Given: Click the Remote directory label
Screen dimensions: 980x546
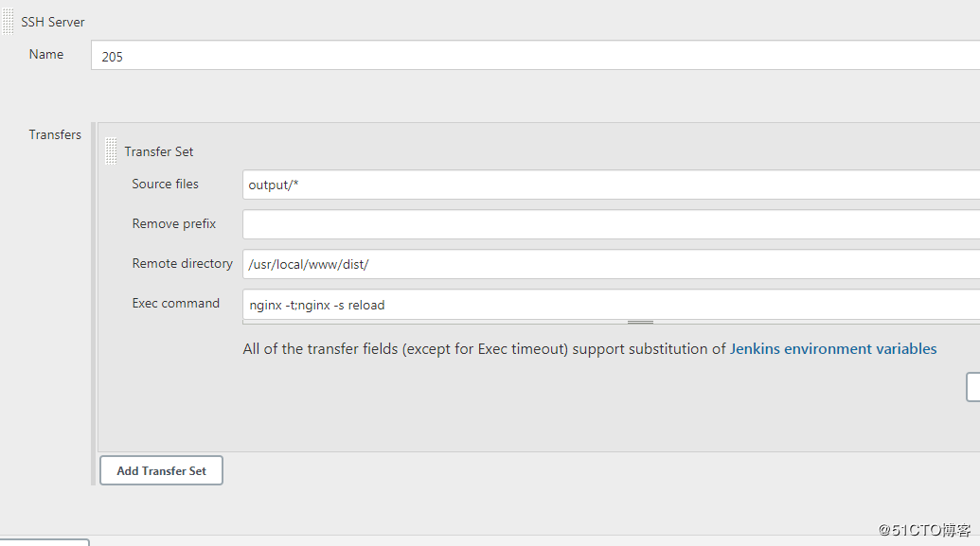Looking at the screenshot, I should coord(182,263).
